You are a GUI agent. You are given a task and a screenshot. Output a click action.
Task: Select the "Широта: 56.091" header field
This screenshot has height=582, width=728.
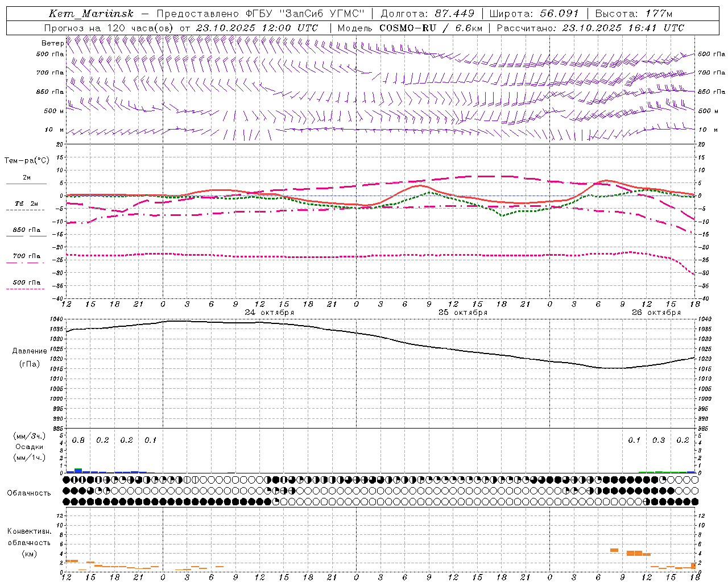pyautogui.click(x=534, y=14)
